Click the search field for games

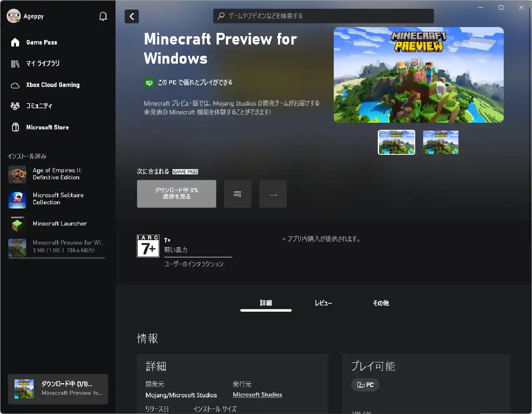coord(323,16)
